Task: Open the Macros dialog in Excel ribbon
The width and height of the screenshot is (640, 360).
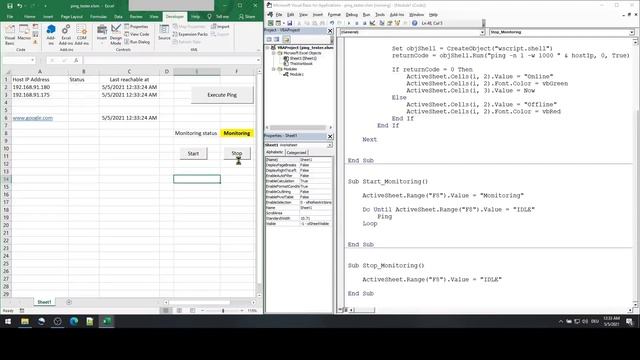Action: click(x=24, y=33)
